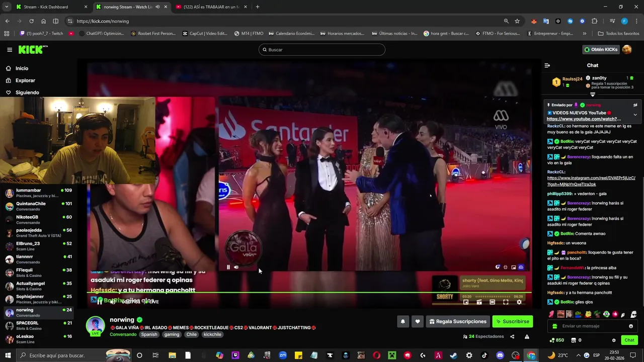The image size is (644, 362).
Task: Click the green Chat send button
Action: (x=629, y=340)
